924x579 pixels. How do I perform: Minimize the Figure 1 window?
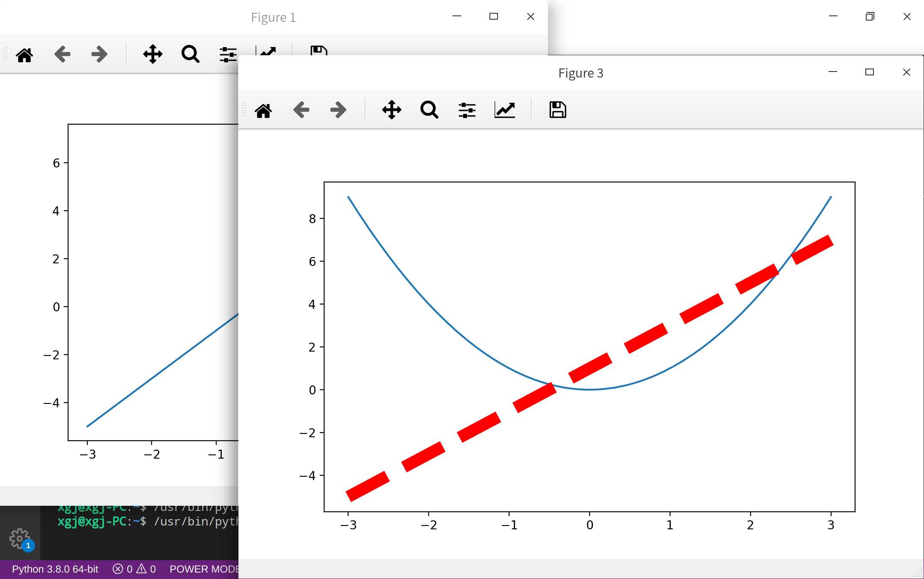click(457, 16)
